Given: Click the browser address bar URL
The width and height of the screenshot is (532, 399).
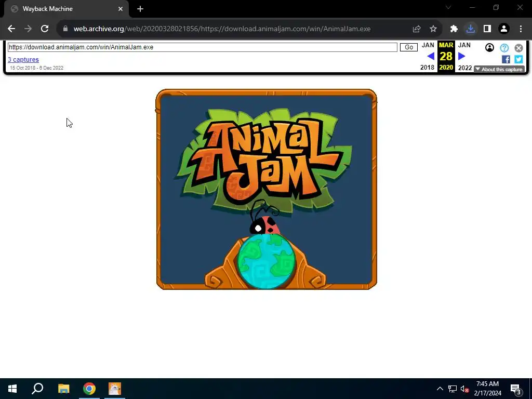Looking at the screenshot, I should point(222,29).
